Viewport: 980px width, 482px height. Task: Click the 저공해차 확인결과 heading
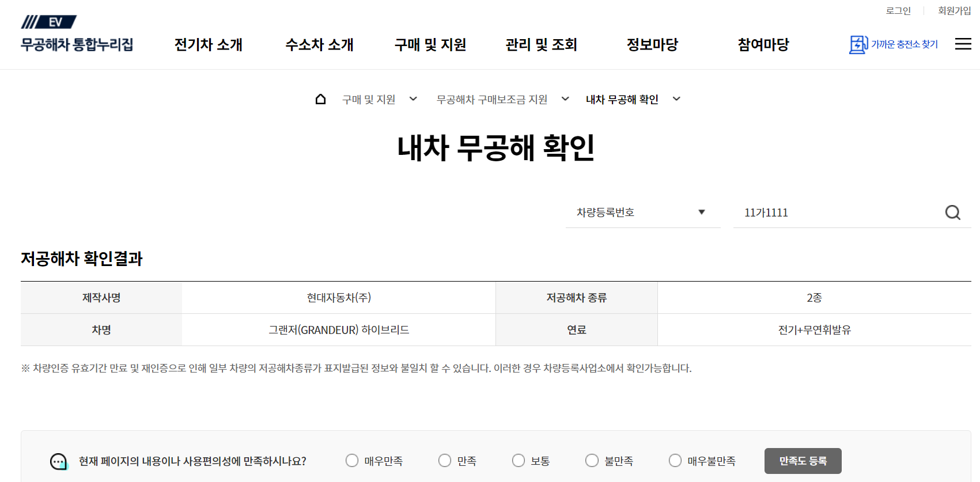tap(82, 259)
